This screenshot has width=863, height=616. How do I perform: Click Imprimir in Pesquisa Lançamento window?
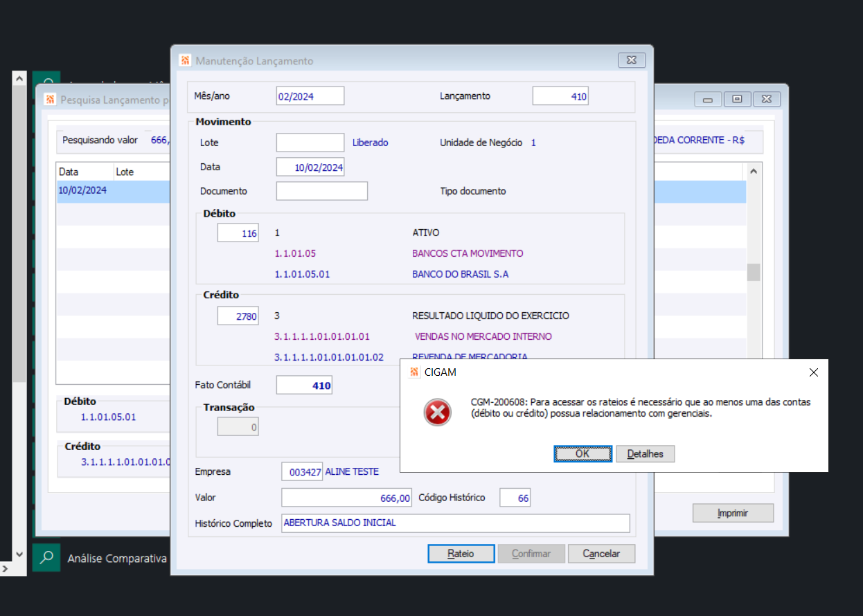pos(733,513)
